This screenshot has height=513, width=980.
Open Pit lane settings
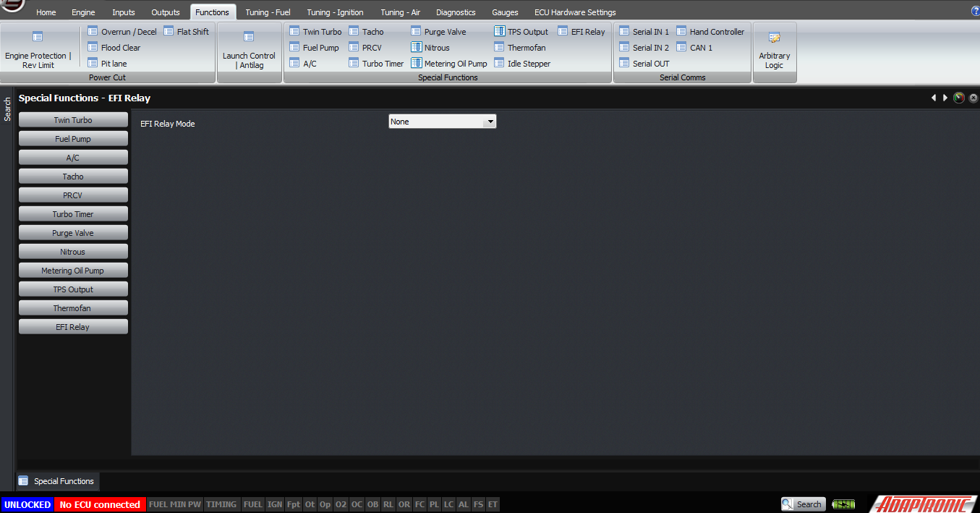107,64
